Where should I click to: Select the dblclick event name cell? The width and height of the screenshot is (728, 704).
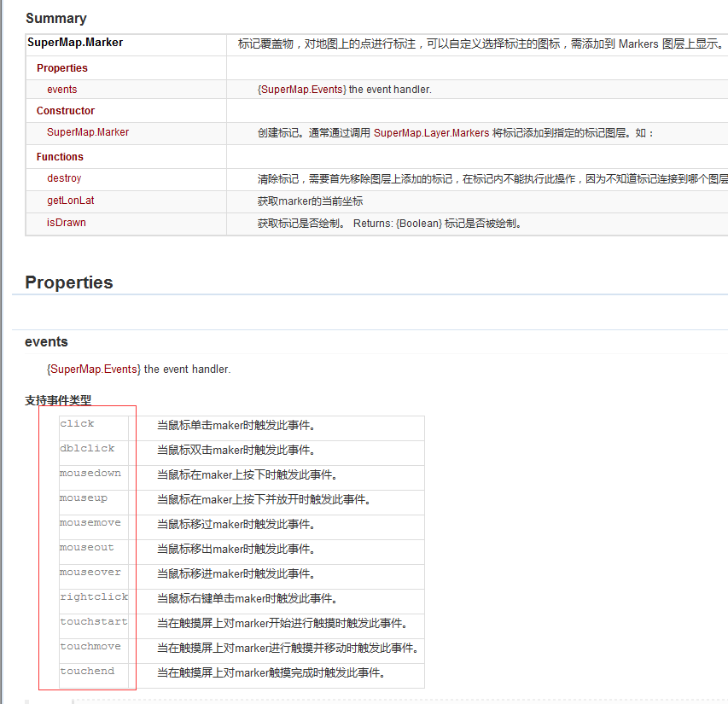pyautogui.click(x=94, y=453)
